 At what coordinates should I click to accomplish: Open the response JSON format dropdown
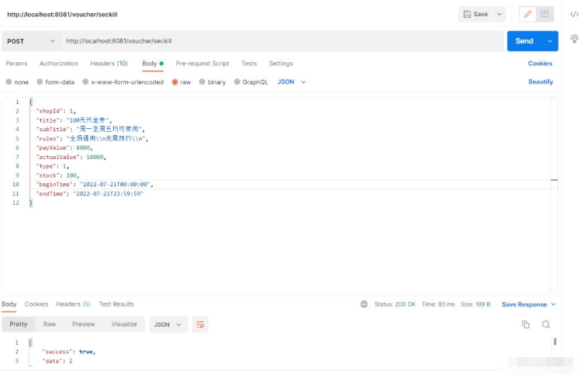[x=168, y=325]
